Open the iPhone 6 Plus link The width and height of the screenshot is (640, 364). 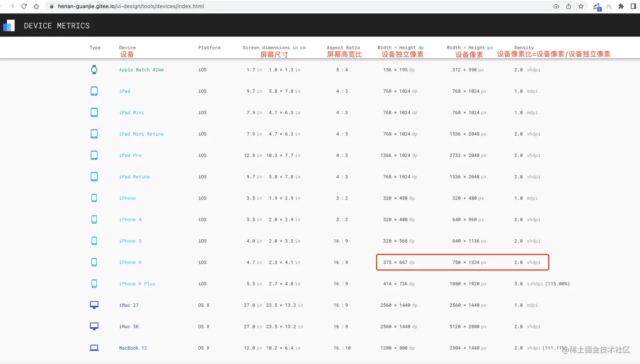pos(137,284)
